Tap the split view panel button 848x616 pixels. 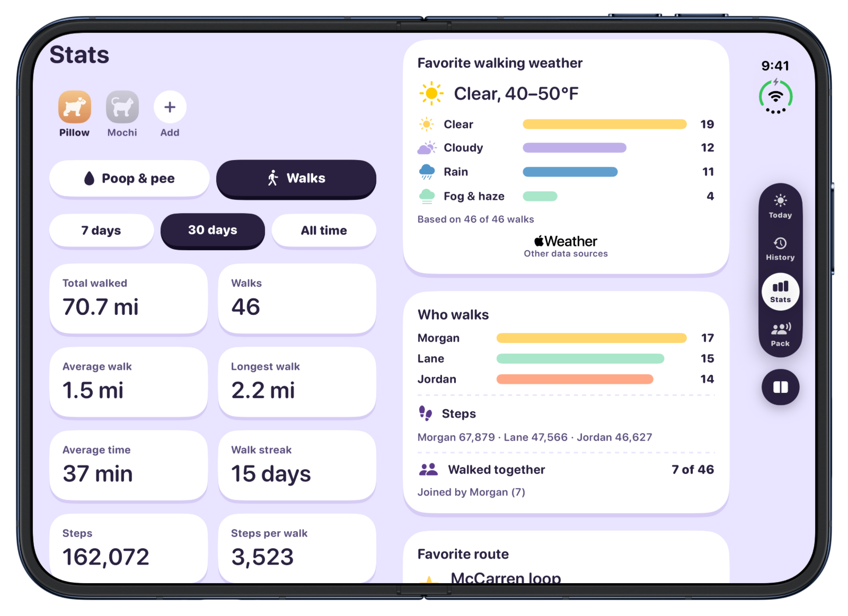point(780,387)
